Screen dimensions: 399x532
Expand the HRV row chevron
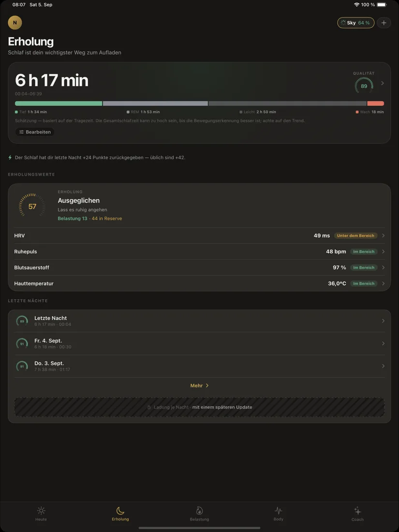pos(383,236)
